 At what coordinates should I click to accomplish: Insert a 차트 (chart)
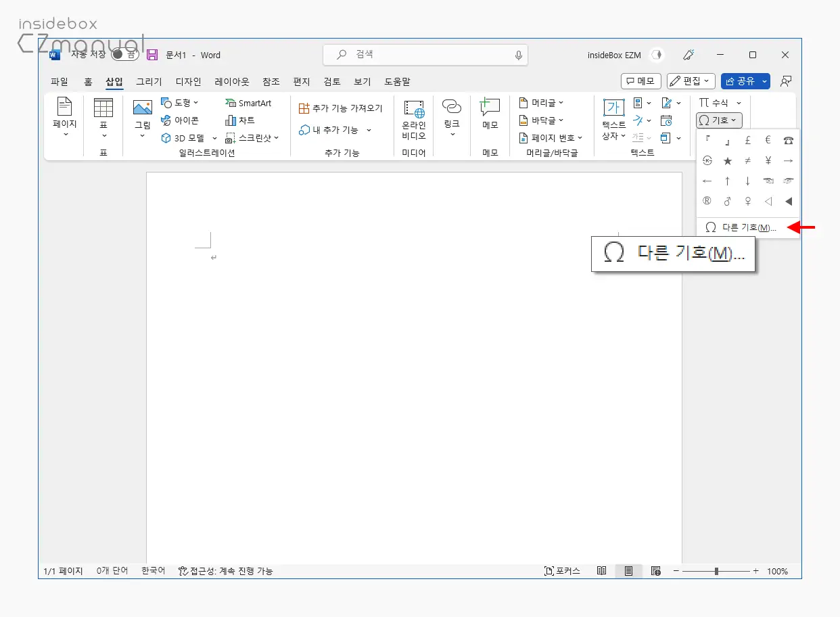pyautogui.click(x=240, y=120)
